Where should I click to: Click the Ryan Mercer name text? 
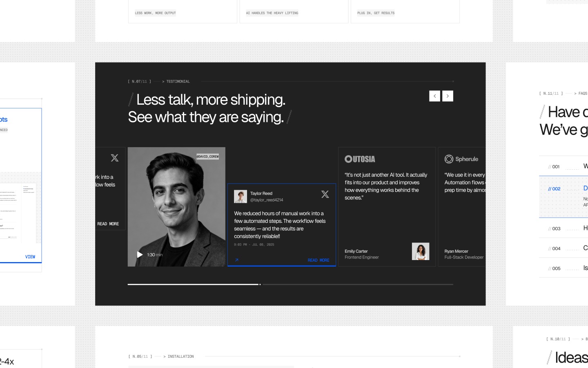[457, 251]
